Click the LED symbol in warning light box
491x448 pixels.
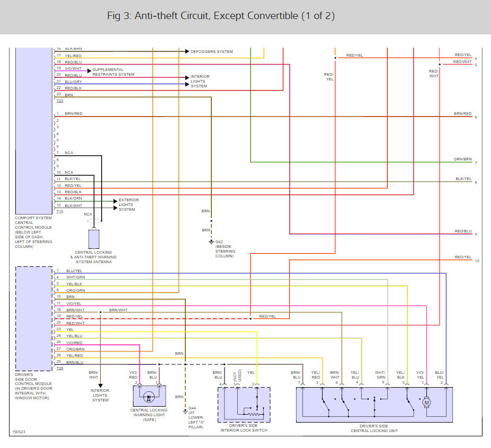pos(149,397)
